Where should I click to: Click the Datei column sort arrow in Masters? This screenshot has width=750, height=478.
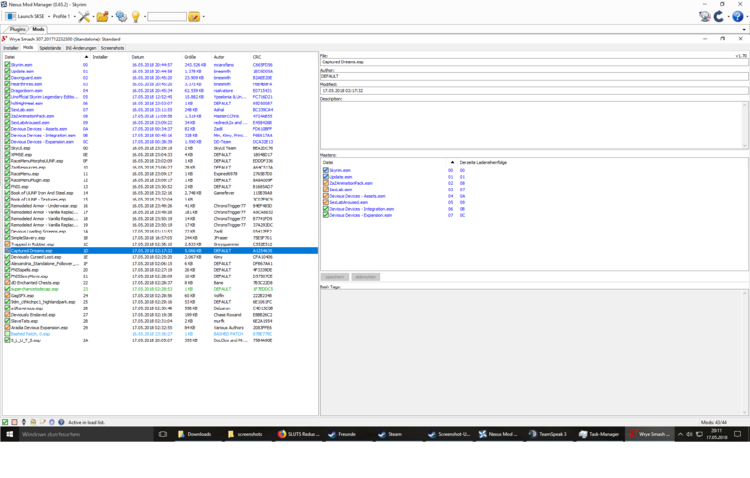click(x=452, y=162)
